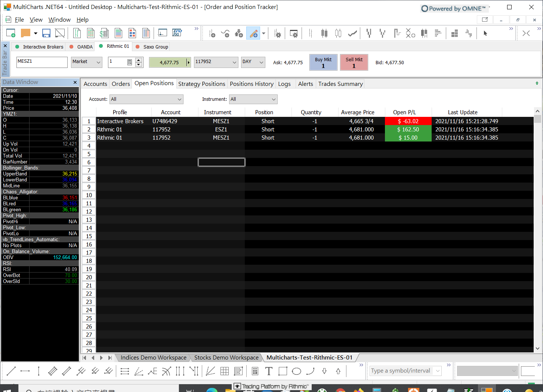Click the calculator icon in the drawing toolbar

coord(255,371)
